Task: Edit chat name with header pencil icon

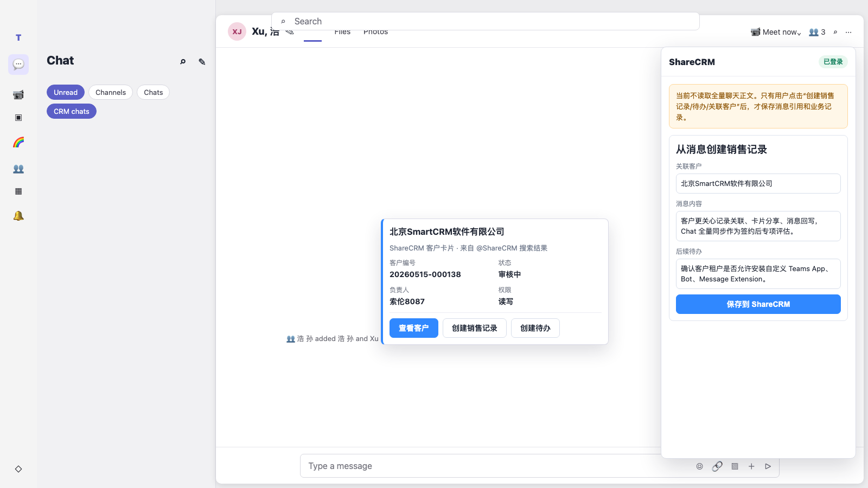Action: pos(290,33)
